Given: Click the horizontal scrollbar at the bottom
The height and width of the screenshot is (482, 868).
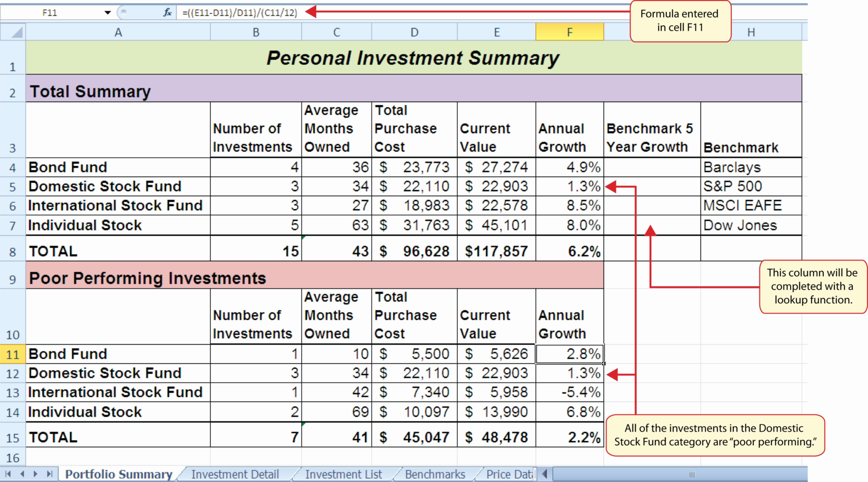Looking at the screenshot, I should [691, 474].
